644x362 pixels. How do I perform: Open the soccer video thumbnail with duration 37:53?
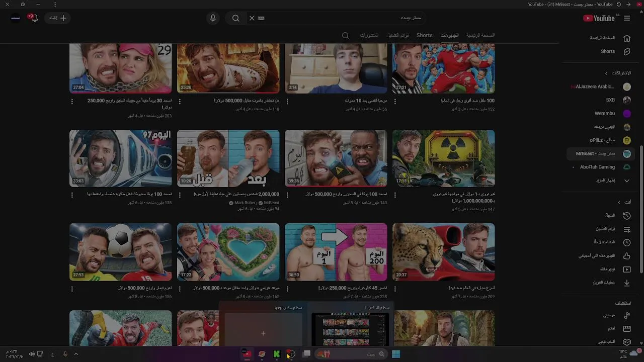coord(120,252)
